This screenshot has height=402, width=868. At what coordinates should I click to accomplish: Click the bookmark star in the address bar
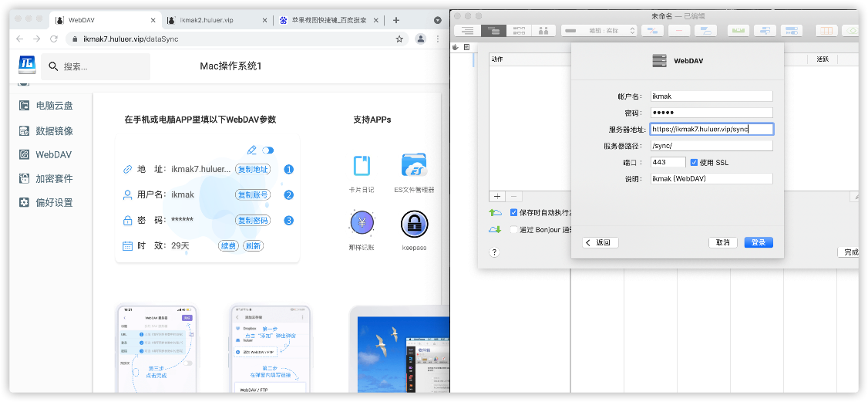pyautogui.click(x=399, y=39)
